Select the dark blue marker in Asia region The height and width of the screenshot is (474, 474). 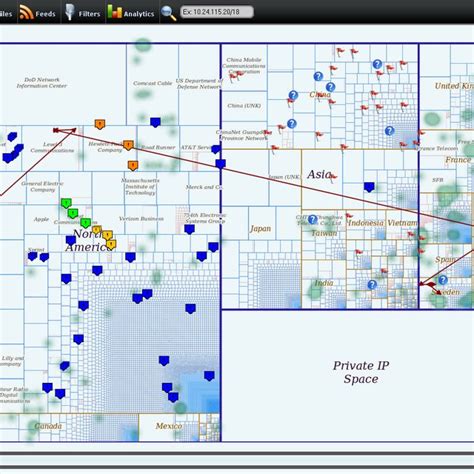[369, 187]
